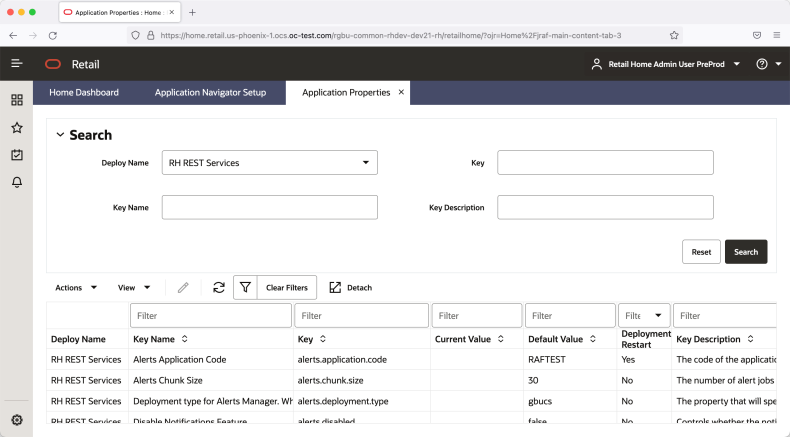Switch to the Home Dashboard tab

[x=84, y=92]
